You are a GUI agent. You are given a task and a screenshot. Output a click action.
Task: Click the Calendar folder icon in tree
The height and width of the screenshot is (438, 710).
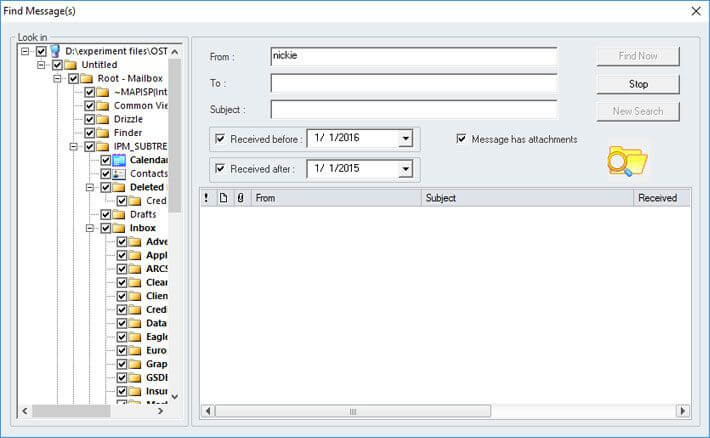pos(119,160)
